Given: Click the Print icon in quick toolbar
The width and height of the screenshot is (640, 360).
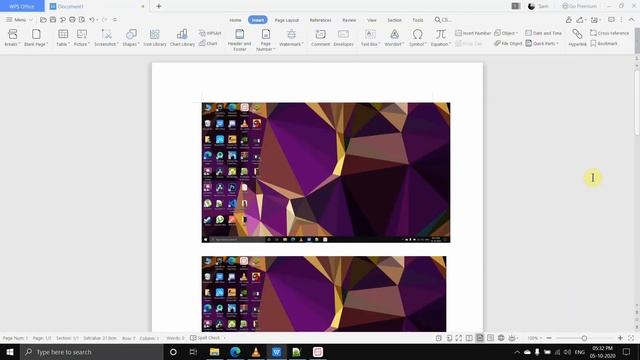Looking at the screenshot, I should [72, 20].
